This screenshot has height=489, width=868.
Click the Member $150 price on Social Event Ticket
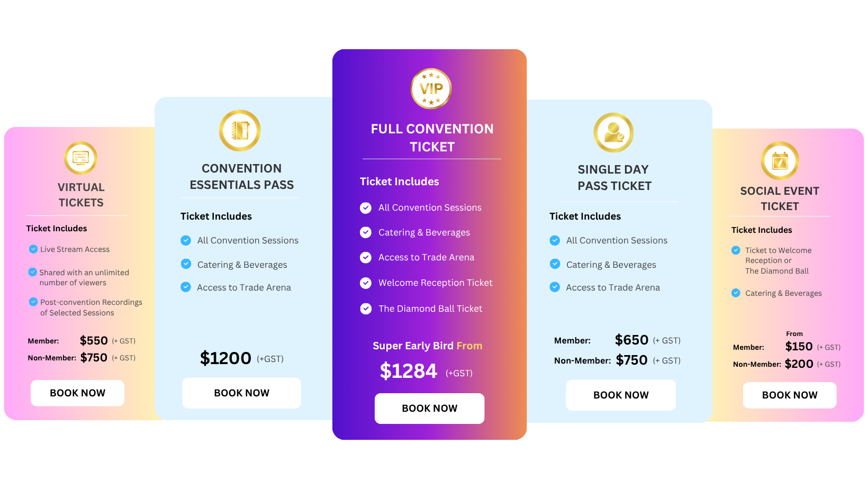799,346
